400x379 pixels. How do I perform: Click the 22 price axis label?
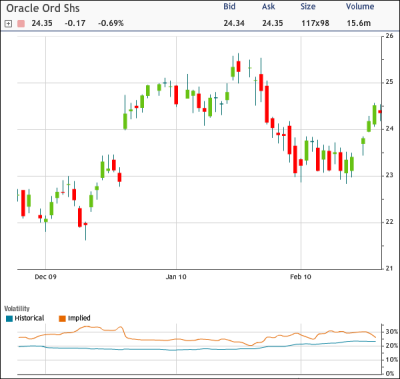pyautogui.click(x=389, y=222)
